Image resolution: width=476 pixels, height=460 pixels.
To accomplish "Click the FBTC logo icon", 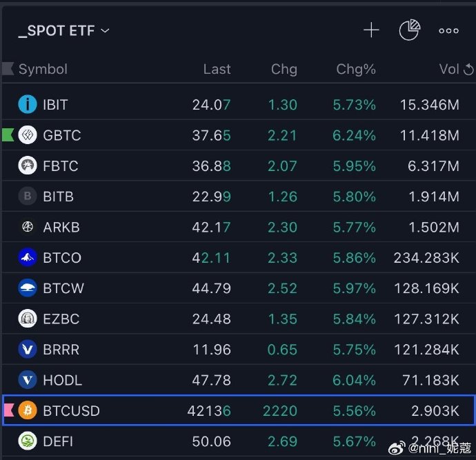I will [28, 166].
